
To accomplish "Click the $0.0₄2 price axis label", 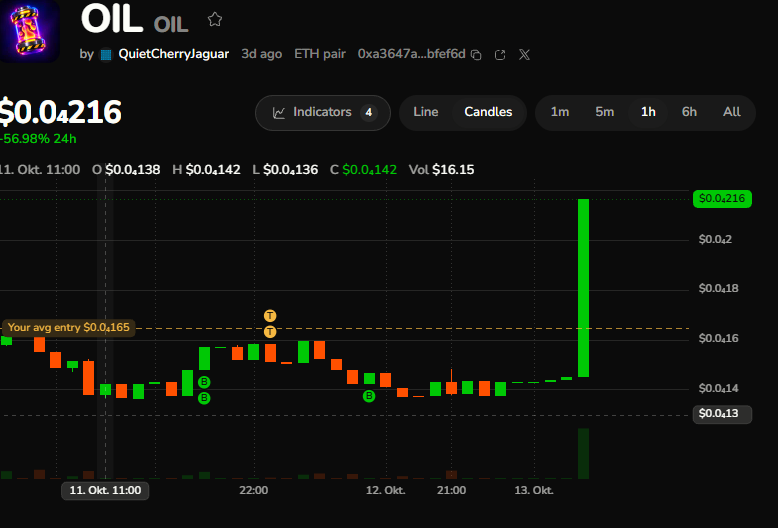I will (x=715, y=240).
